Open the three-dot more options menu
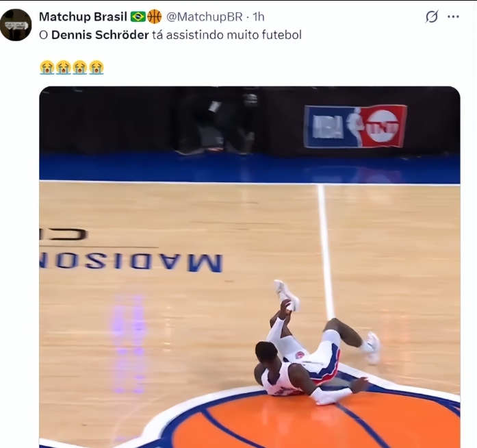 point(453,16)
